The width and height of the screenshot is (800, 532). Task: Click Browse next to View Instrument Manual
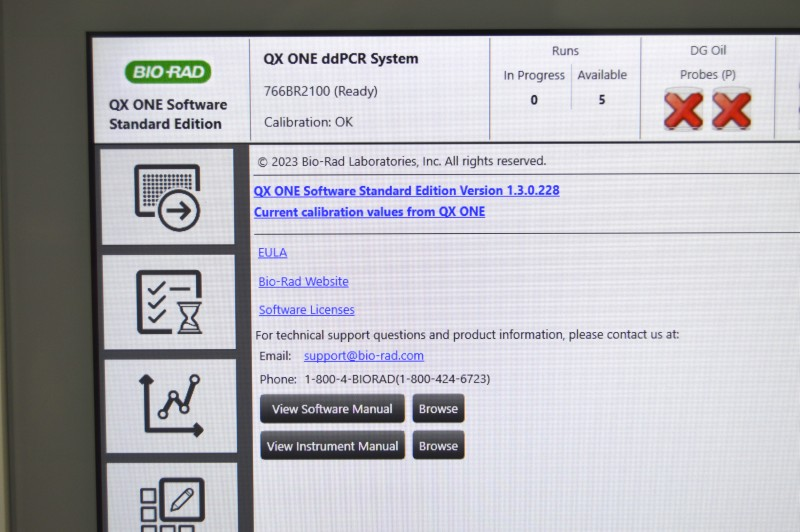pyautogui.click(x=438, y=446)
